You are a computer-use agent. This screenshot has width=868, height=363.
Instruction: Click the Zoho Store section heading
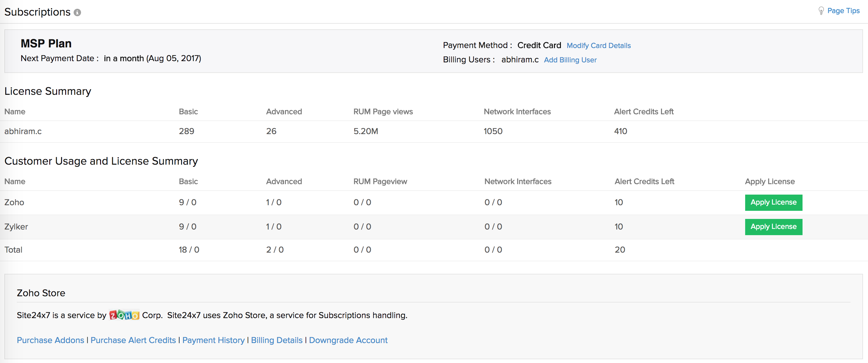(41, 293)
